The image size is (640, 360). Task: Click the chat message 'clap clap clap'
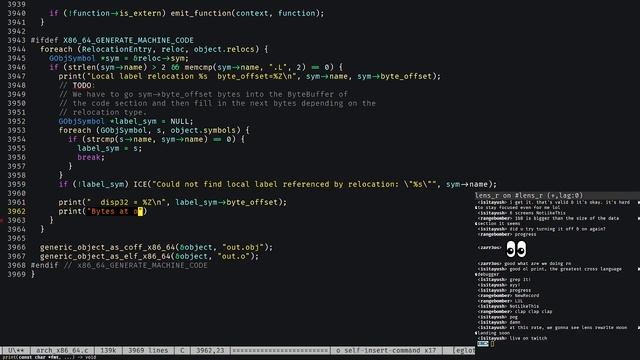[x=533, y=311]
